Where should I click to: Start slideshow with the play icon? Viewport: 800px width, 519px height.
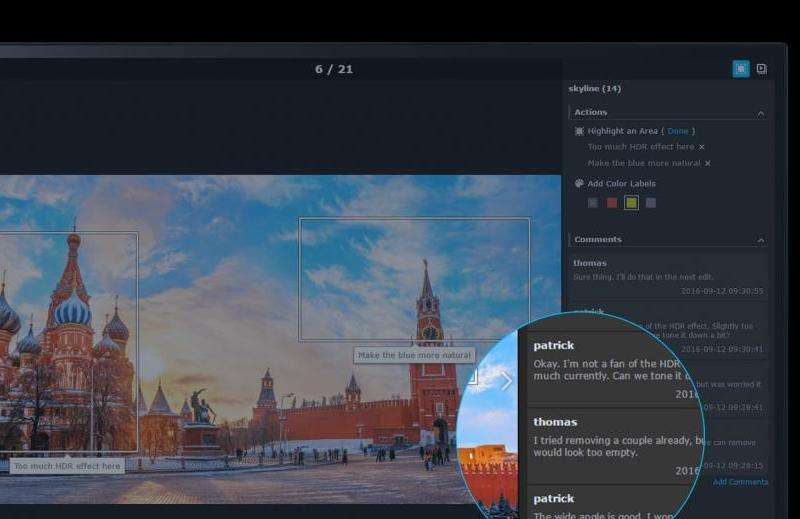pyautogui.click(x=762, y=69)
